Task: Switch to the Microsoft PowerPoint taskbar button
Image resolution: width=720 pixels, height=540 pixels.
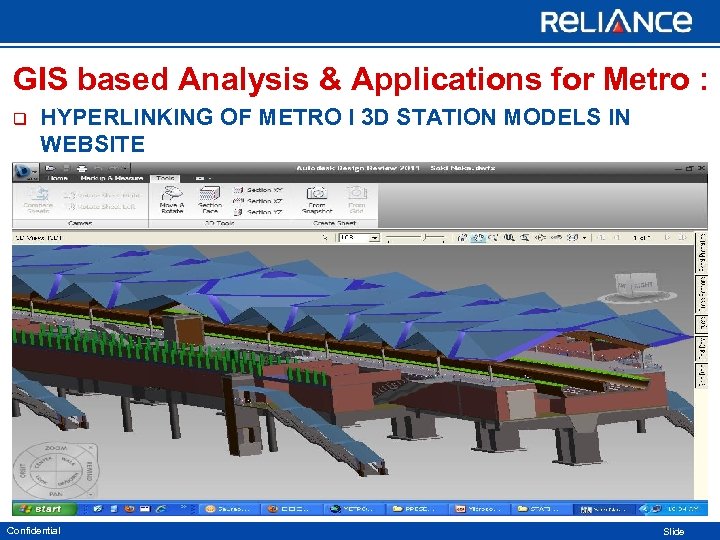Action: tap(480, 509)
